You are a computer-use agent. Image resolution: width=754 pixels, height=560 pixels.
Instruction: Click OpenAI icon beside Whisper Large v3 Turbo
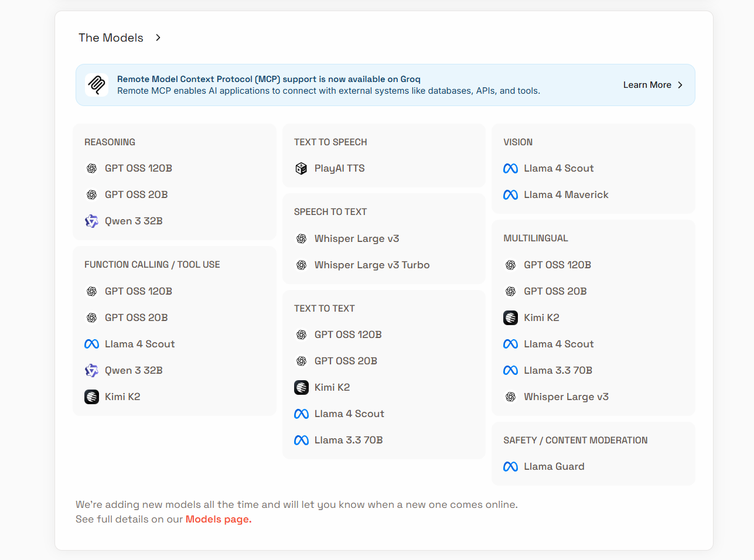tap(301, 265)
